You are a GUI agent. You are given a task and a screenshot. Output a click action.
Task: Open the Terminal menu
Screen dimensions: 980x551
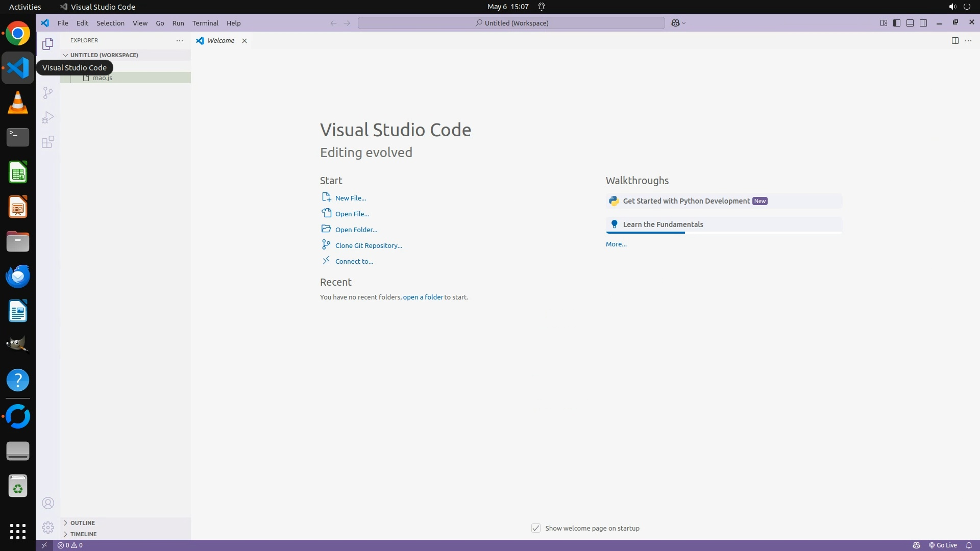pos(205,23)
